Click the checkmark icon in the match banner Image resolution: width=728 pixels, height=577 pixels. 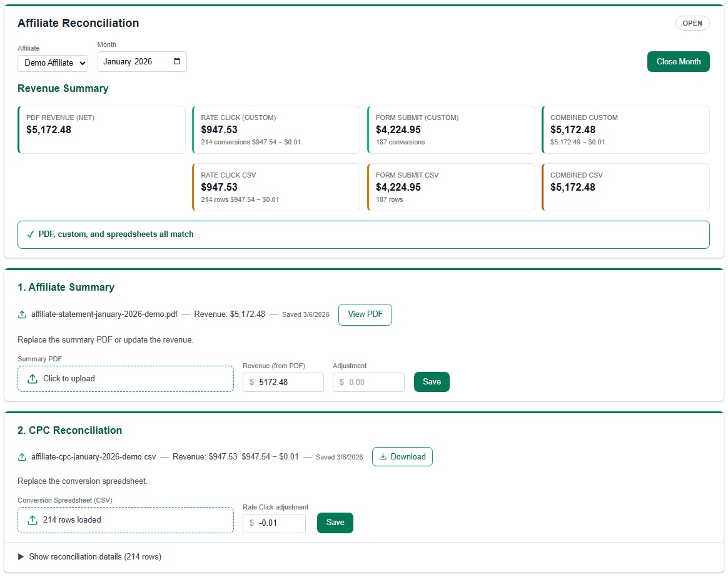pyautogui.click(x=31, y=234)
